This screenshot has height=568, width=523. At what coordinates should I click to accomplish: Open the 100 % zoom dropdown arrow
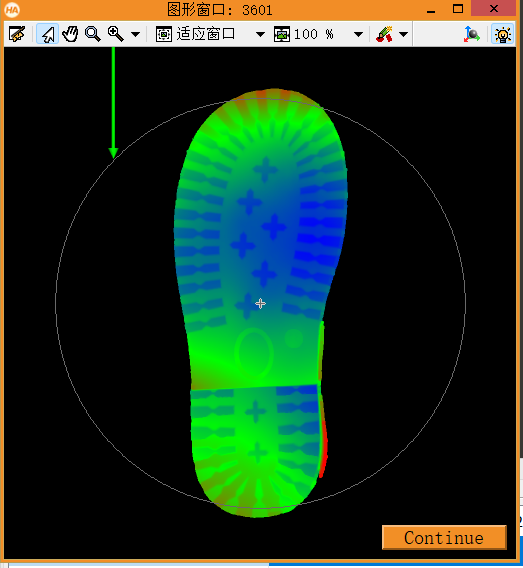(x=358, y=35)
